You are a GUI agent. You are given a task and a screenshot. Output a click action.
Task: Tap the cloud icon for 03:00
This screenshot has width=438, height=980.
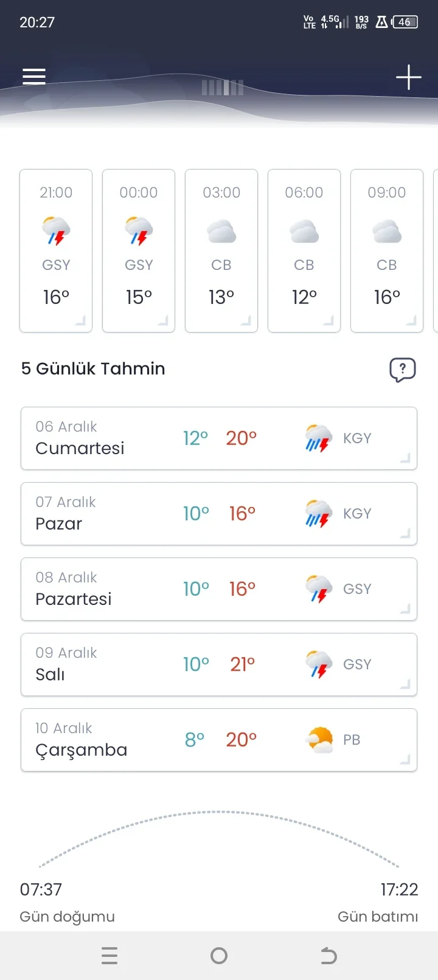pyautogui.click(x=221, y=232)
